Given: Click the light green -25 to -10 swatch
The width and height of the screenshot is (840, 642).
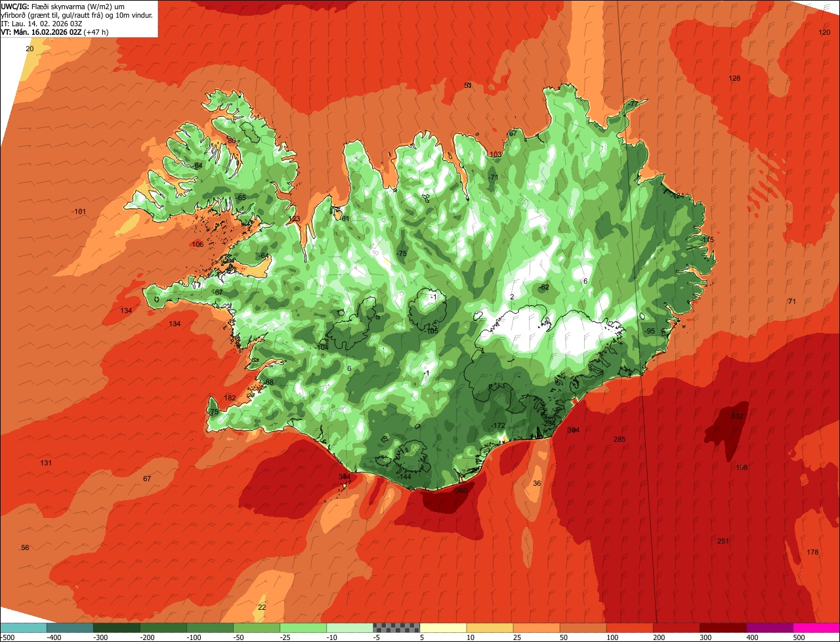Looking at the screenshot, I should (303, 628).
